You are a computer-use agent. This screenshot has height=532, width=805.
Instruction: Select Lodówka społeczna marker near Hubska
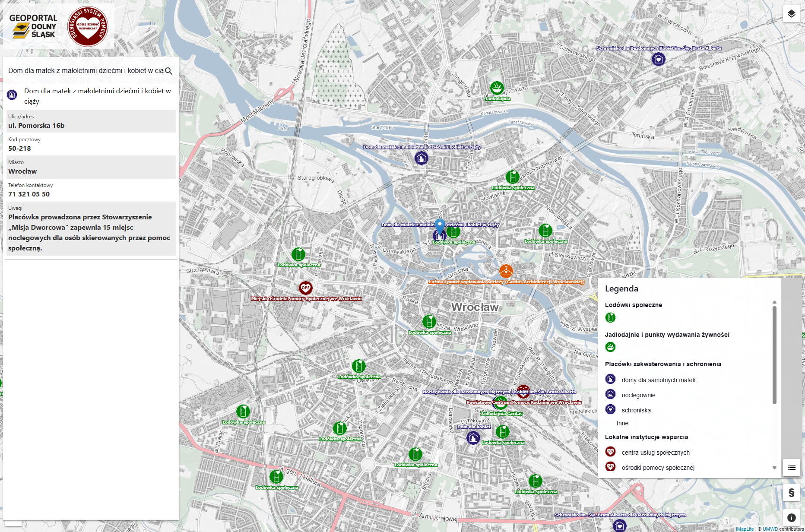[x=536, y=481]
